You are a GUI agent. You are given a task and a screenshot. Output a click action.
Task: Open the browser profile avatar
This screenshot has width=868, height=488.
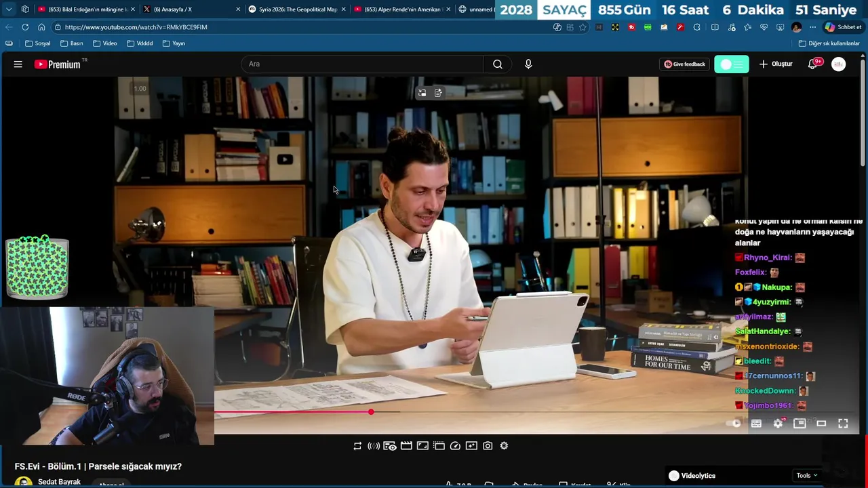(796, 27)
